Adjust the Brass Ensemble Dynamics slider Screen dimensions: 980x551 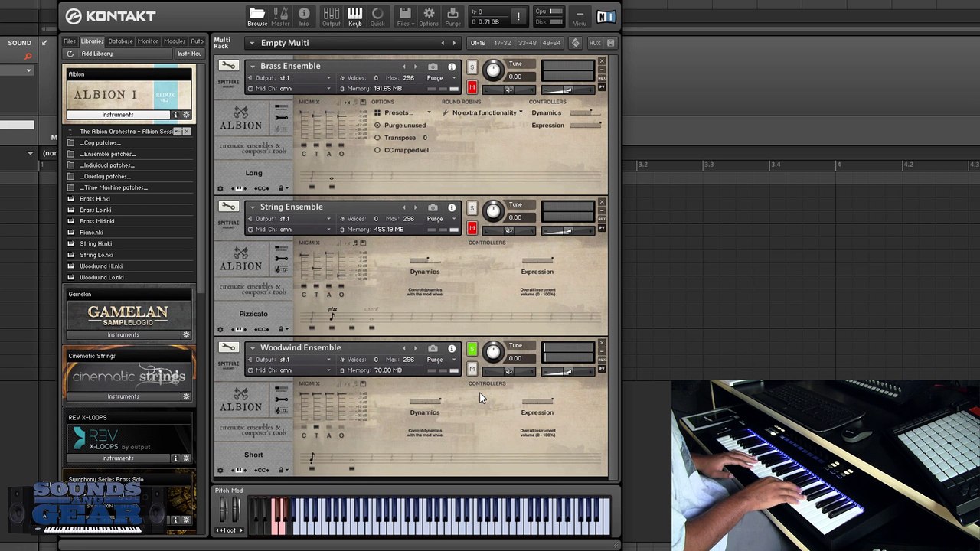click(x=585, y=113)
